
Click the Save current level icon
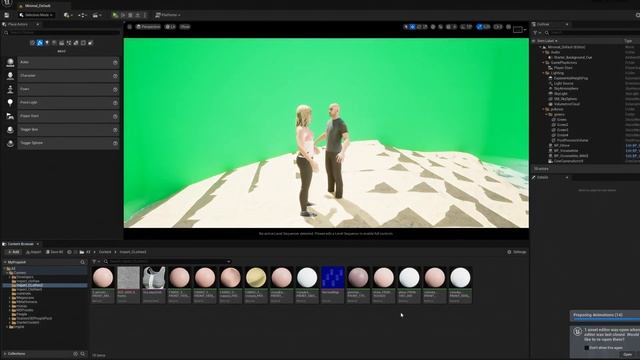pos(7,15)
